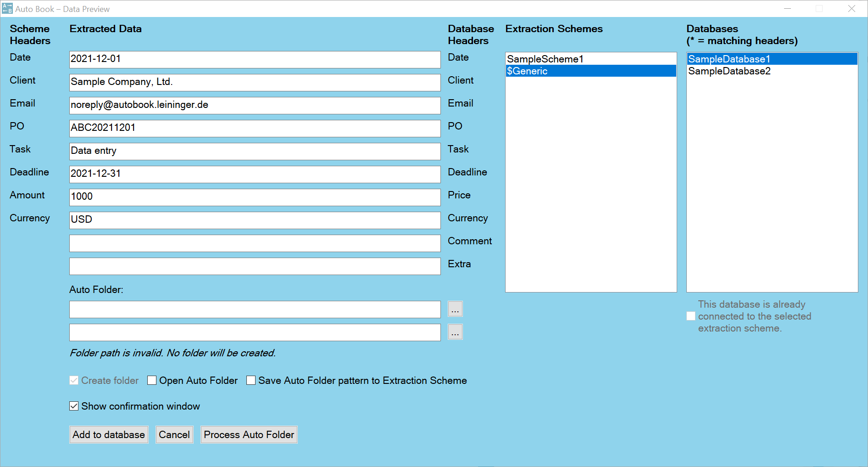Click the Client field with Sample Company
Viewport: 868px width, 467px height.
pyautogui.click(x=255, y=82)
